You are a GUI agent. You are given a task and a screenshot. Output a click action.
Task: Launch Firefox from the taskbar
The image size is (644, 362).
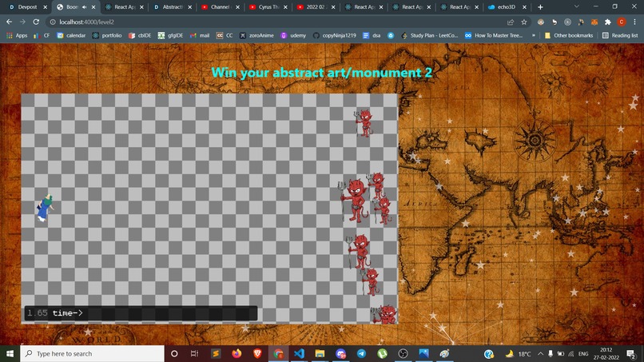pos(237,353)
